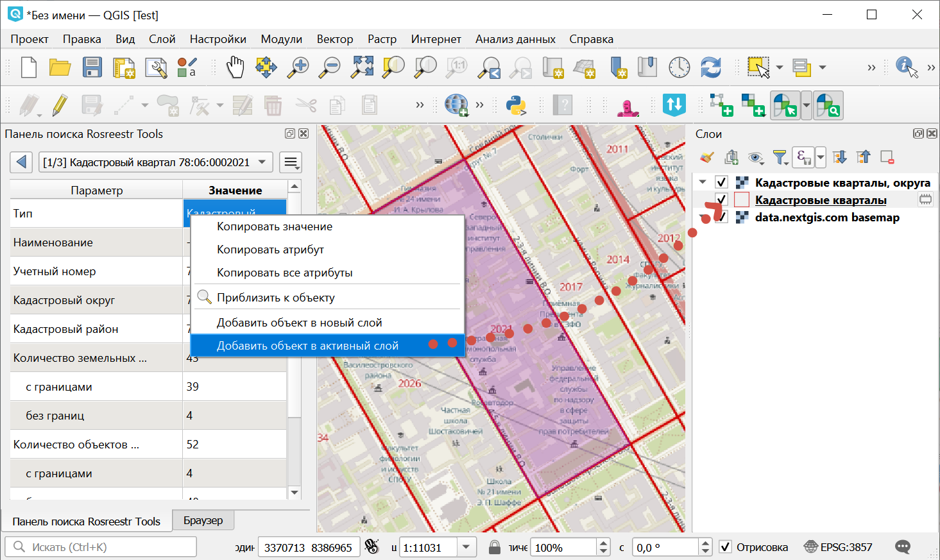Open the Вектор menu
The width and height of the screenshot is (940, 560).
pyautogui.click(x=335, y=39)
